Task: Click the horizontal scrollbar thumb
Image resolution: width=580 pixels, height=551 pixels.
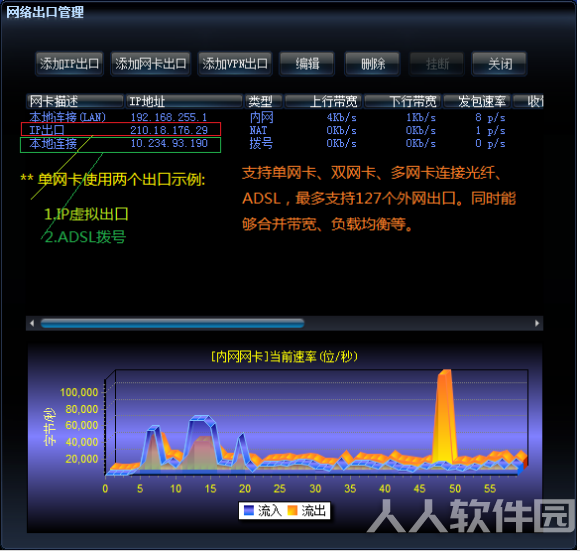Action: point(172,324)
